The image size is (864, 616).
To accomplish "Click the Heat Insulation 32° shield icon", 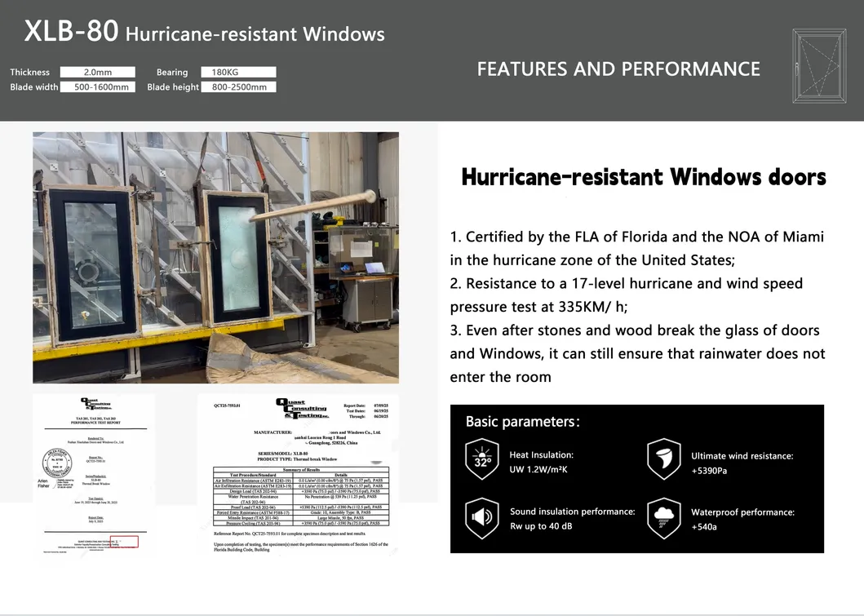I will point(482,459).
